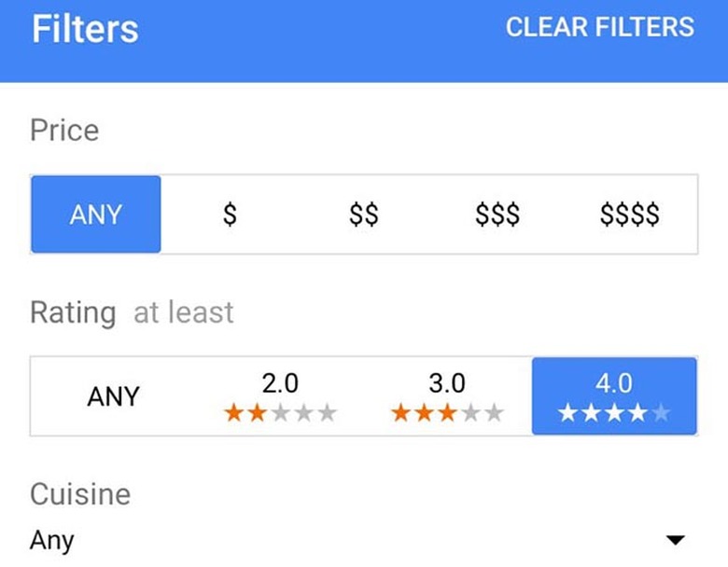This screenshot has height=567, width=728.
Task: Select ANY in the Rating filter
Action: (x=113, y=396)
